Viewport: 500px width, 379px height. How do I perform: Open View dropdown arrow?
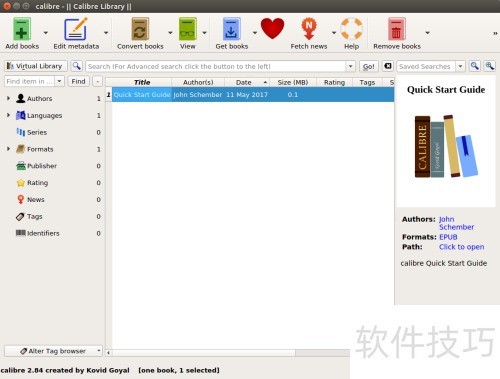click(204, 33)
